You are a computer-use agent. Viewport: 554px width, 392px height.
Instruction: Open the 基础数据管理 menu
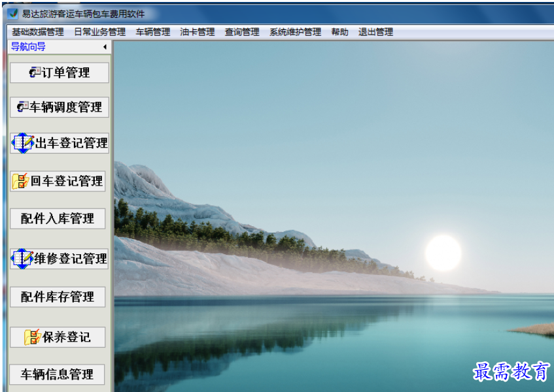tap(38, 32)
